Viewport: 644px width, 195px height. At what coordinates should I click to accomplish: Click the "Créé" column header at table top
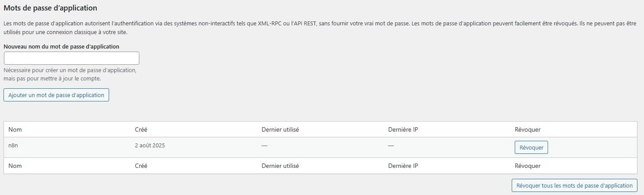tap(141, 130)
